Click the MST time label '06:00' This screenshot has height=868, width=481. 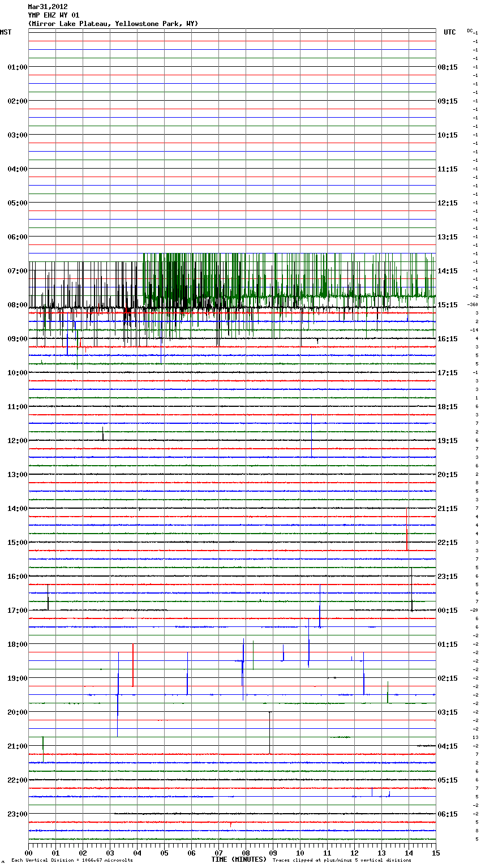18,237
